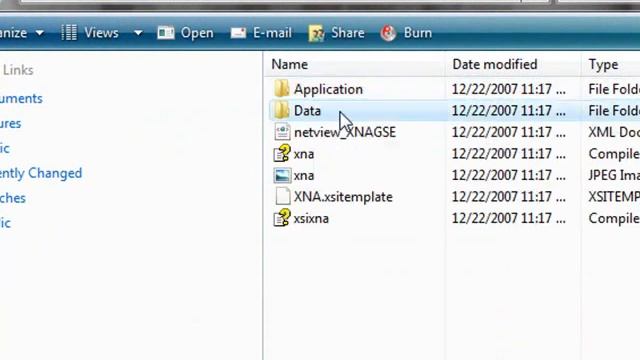Click the netview_XNAGSE XML file icon
This screenshot has width=640, height=360.
(x=282, y=132)
